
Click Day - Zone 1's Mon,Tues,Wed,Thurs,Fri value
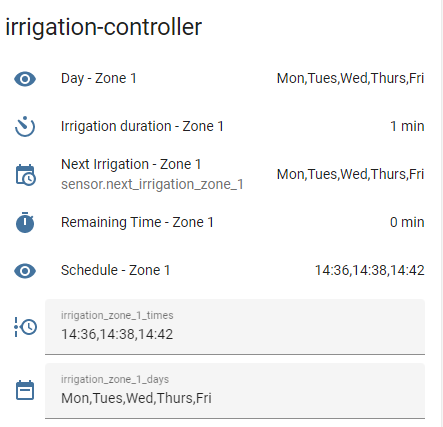[350, 79]
